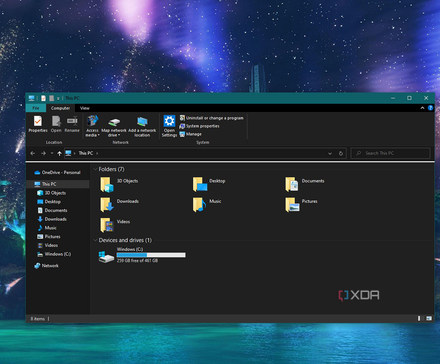Click the new folder quick access icon

(51, 98)
